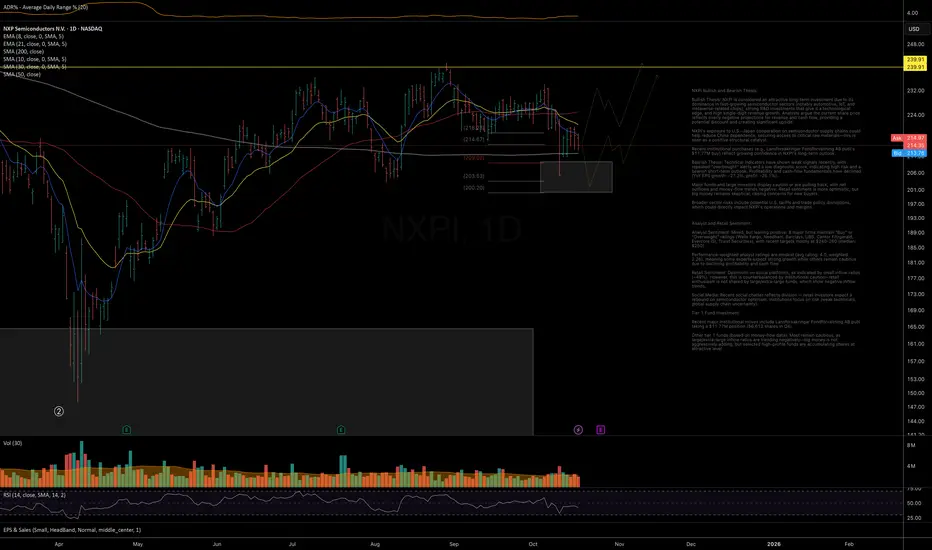Click the Ask 214.97 price label
Viewport: 932px width, 550px height.
click(908, 138)
